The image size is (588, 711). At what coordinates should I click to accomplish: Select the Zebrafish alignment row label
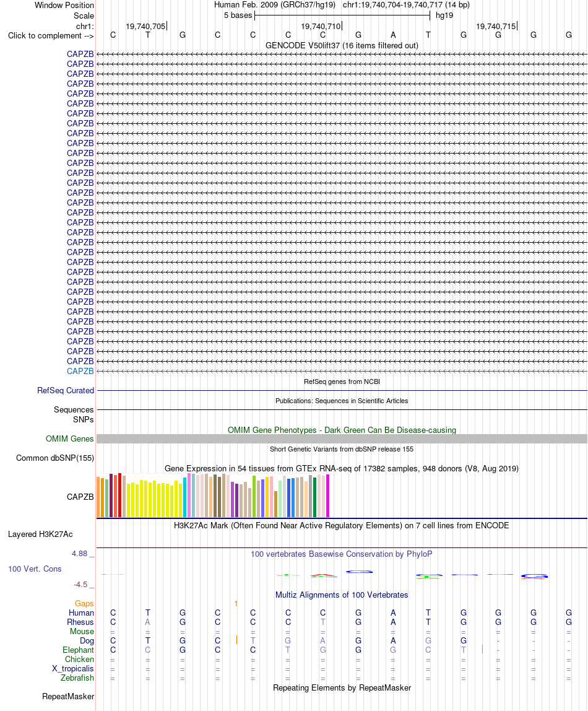77,678
